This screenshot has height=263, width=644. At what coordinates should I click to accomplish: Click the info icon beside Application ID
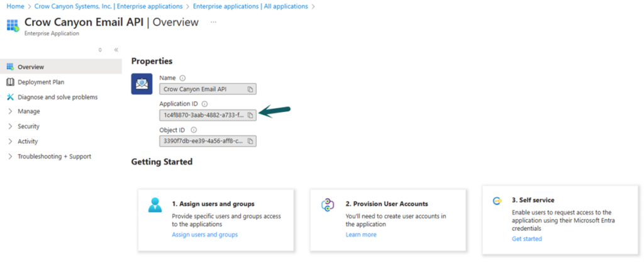pyautogui.click(x=204, y=104)
